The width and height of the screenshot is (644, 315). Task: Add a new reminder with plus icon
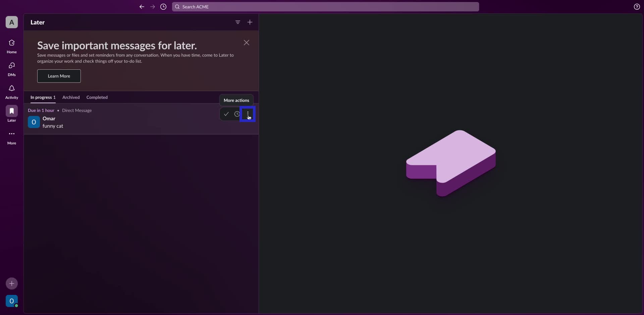[250, 22]
